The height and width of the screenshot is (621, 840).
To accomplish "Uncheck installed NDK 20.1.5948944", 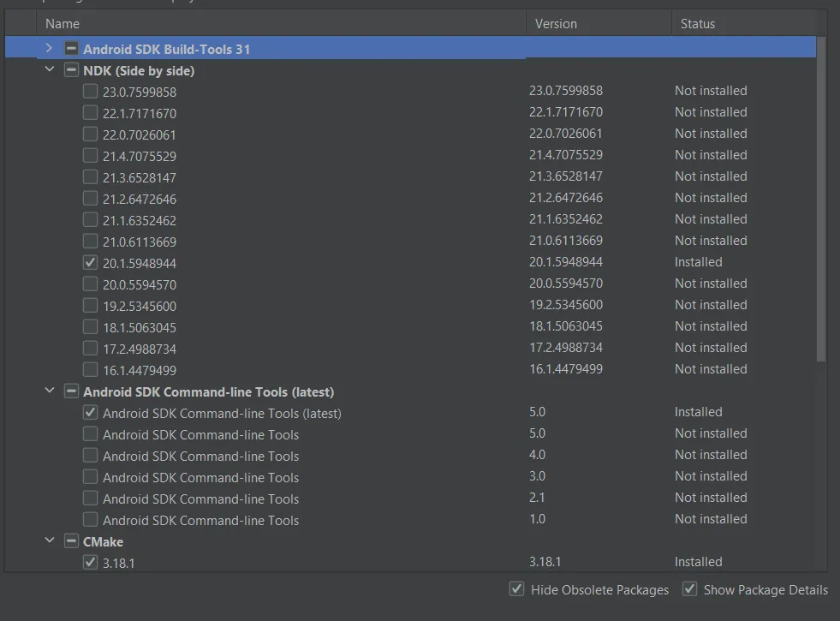I will [90, 263].
